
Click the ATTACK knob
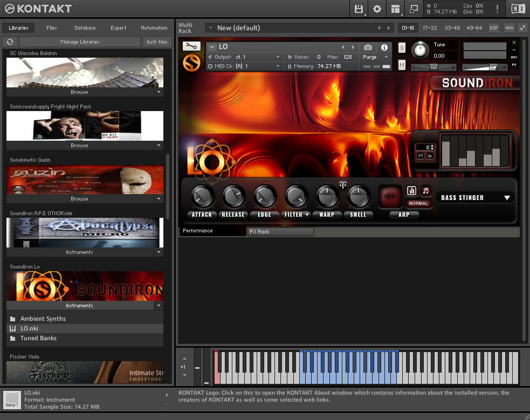click(x=202, y=197)
